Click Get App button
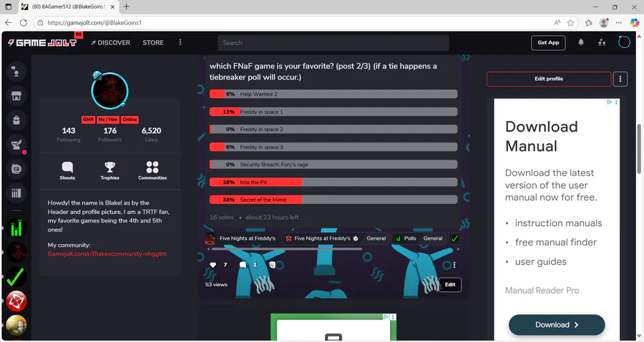The width and height of the screenshot is (644, 342). point(548,42)
